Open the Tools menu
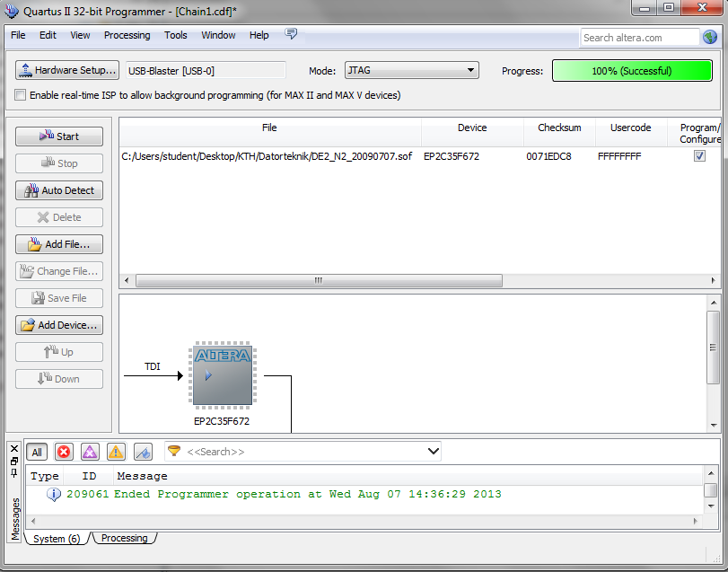Viewport: 728px width, 572px height. [x=176, y=35]
